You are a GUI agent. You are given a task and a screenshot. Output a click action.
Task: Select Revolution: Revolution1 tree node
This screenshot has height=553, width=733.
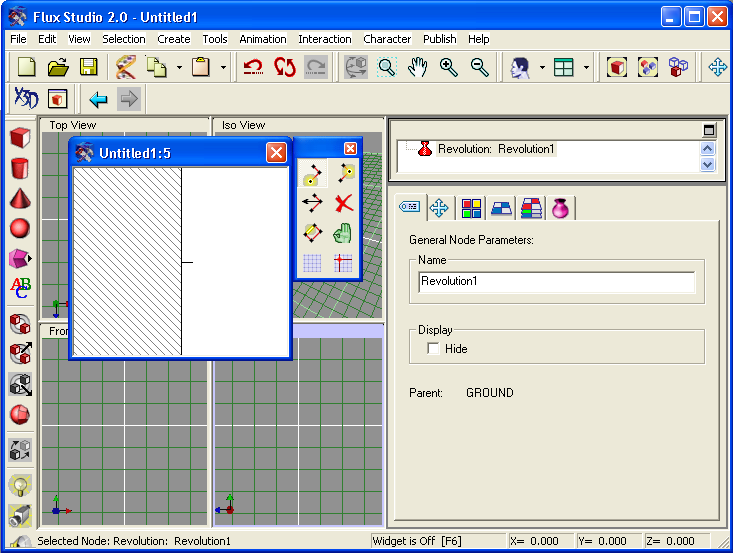[496, 149]
